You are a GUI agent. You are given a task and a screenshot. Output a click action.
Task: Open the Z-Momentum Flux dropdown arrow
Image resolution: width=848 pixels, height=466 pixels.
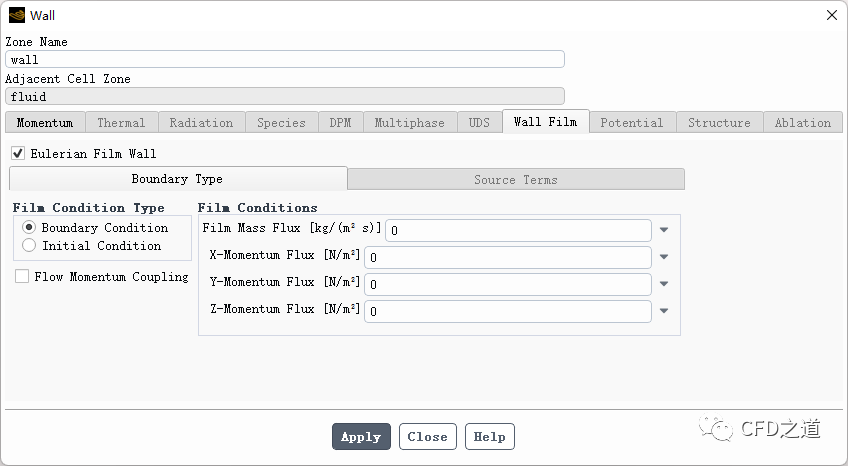click(664, 311)
